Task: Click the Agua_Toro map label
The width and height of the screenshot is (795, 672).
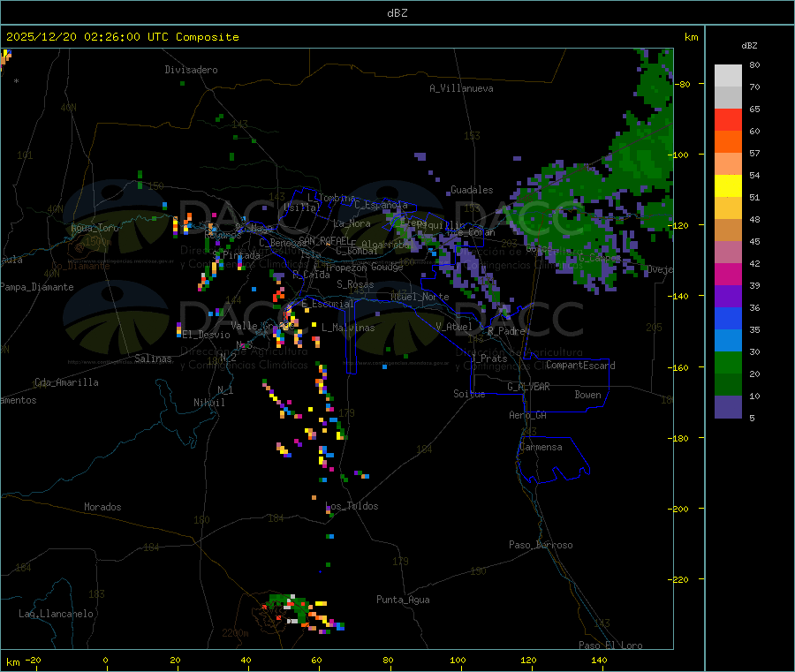Action: tap(95, 228)
